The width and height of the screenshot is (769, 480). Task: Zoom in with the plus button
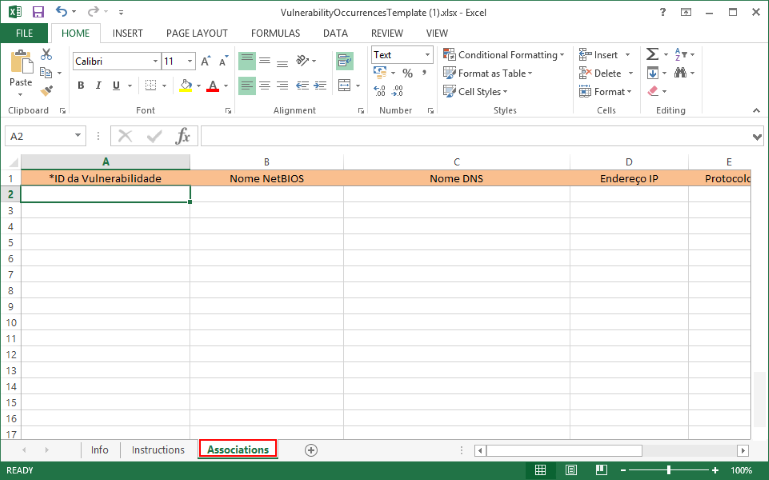(x=715, y=470)
